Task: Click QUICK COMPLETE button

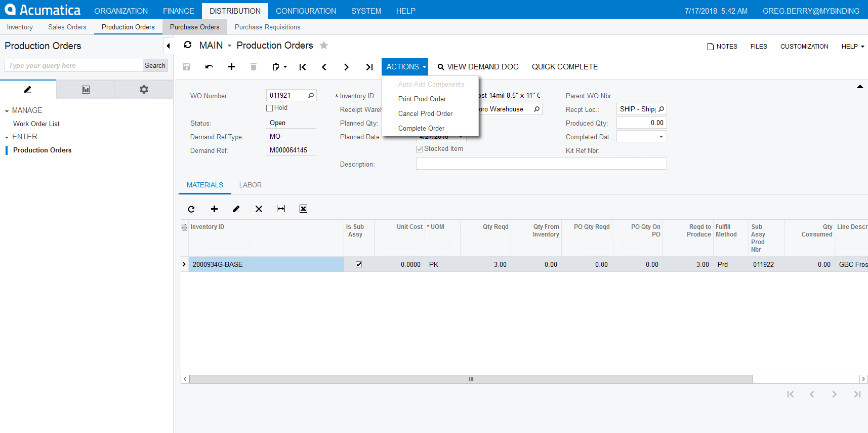Action: [x=565, y=67]
